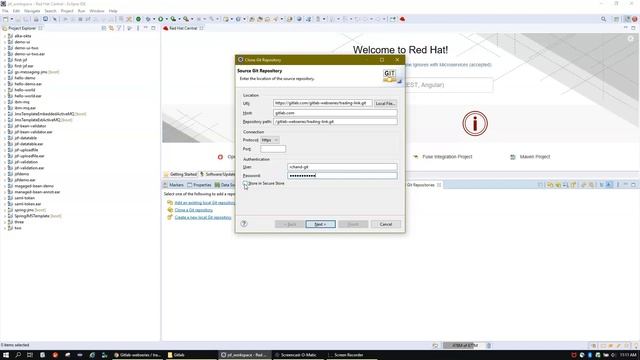Click 'Clone a Git repository' link
The height and width of the screenshot is (360, 640).
tap(193, 210)
